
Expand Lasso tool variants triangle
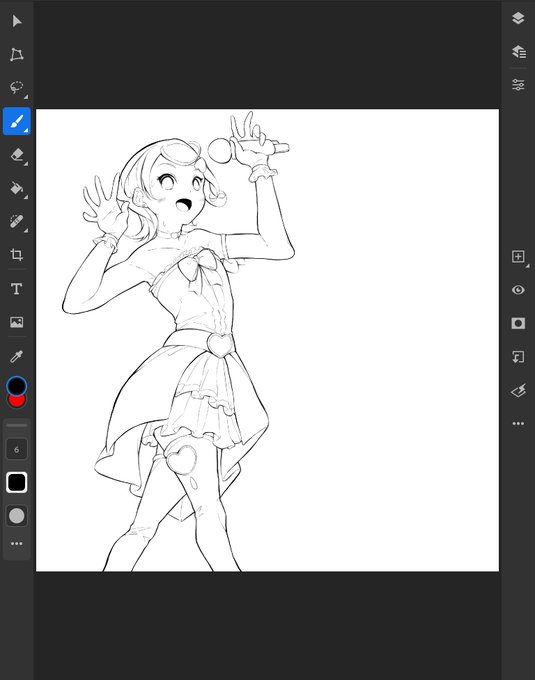click(26, 97)
